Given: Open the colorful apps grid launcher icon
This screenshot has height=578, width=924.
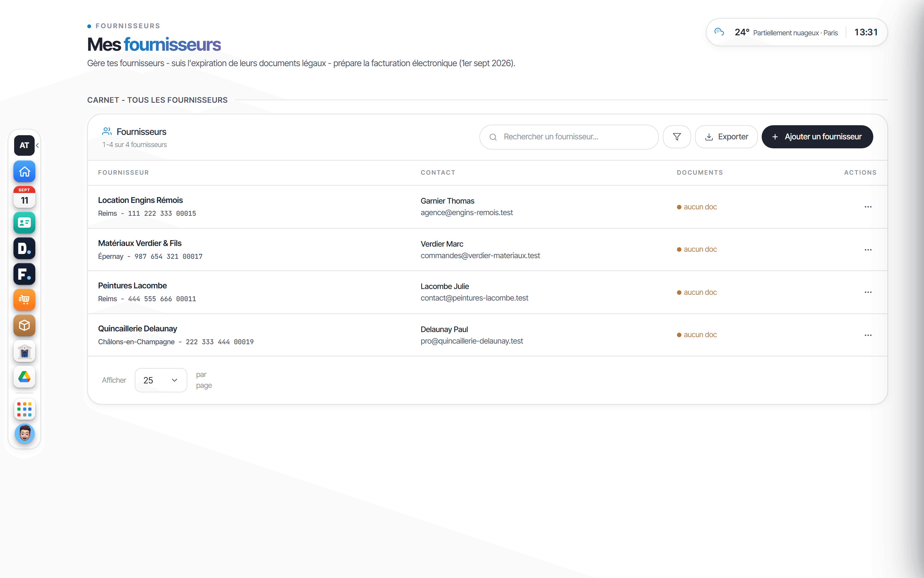Looking at the screenshot, I should [x=24, y=409].
